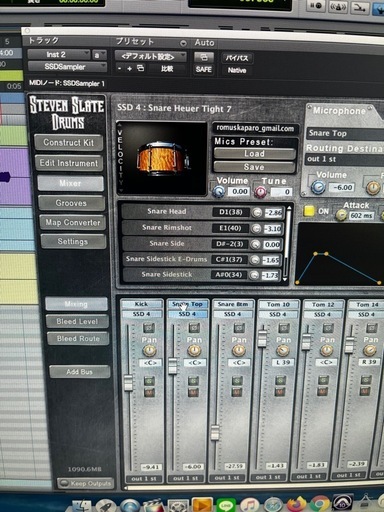Click the preset copy icon beside plus
This screenshot has width=384, height=512.
141,68
